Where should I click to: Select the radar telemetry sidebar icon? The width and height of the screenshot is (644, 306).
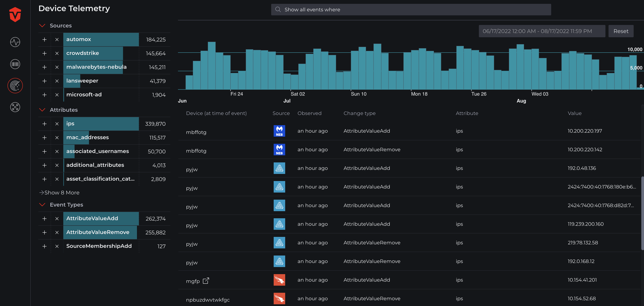coord(15,86)
